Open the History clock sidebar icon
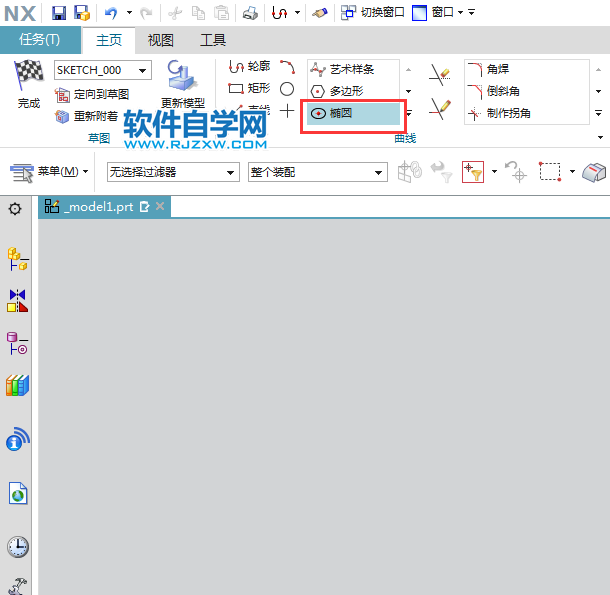 pos(18,547)
